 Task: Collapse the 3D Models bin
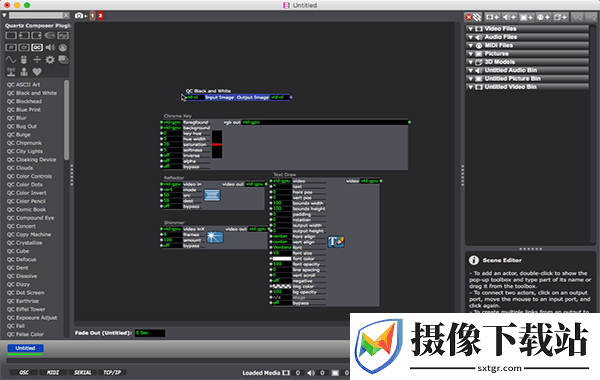(x=471, y=62)
